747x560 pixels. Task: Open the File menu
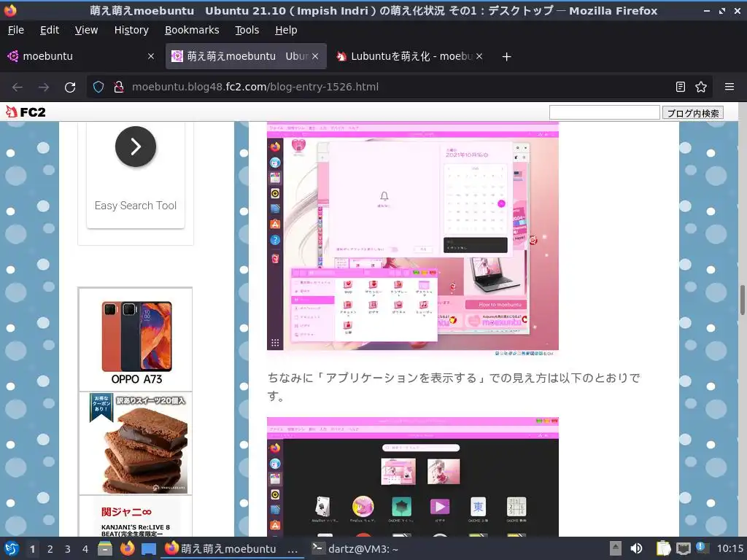(x=16, y=30)
